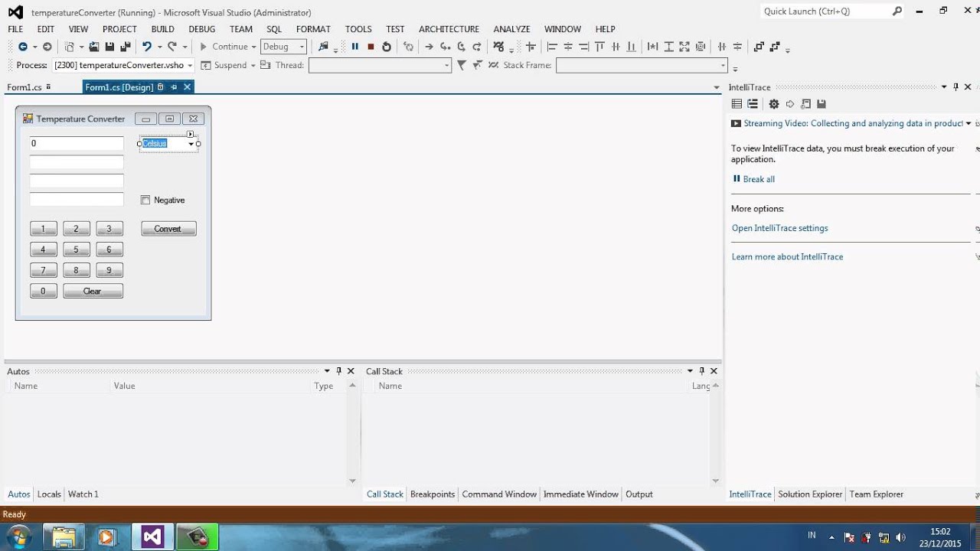Screen dimensions: 980x551
Task: Open the Immediate Window tab
Action: pyautogui.click(x=580, y=494)
